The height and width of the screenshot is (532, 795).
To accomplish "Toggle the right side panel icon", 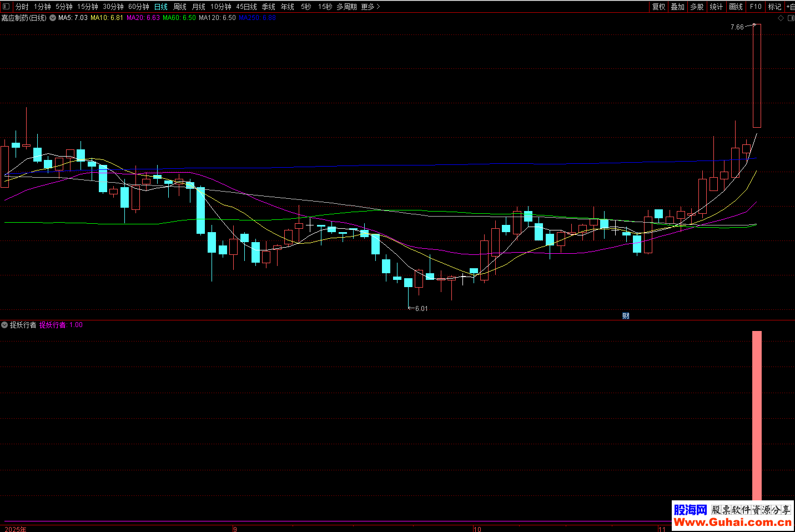I will pos(791,18).
